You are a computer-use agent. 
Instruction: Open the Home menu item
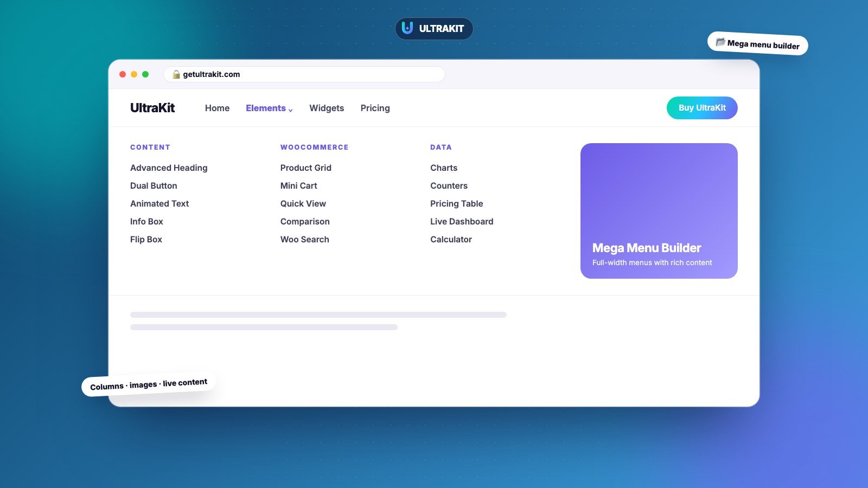[217, 108]
